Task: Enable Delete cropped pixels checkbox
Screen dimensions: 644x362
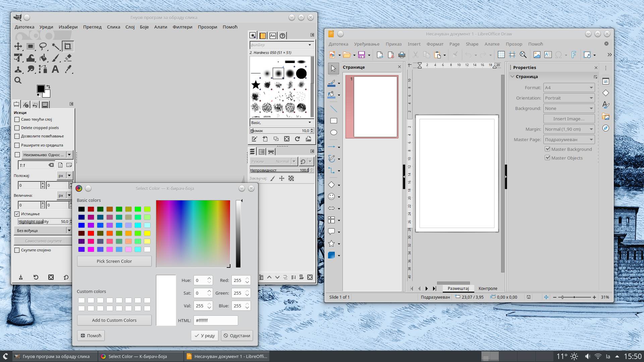Action: 17,128
